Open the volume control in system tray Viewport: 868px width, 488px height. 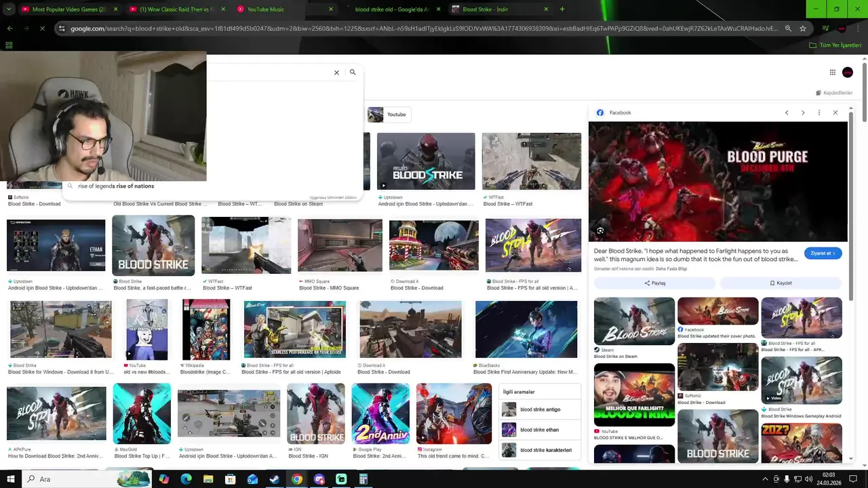tap(809, 479)
